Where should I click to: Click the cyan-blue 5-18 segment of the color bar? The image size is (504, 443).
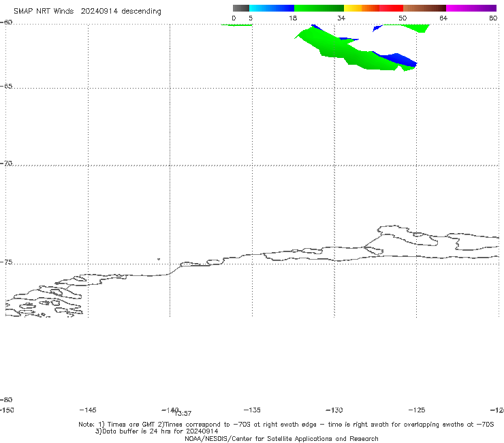click(272, 8)
